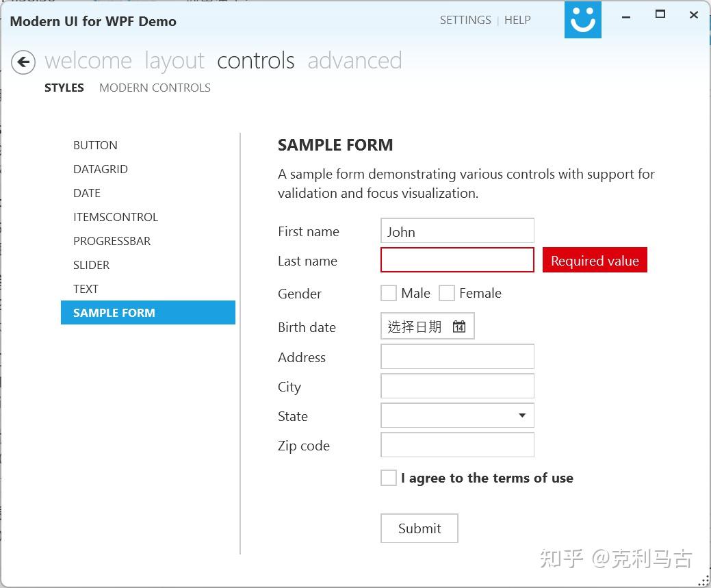Check the Male gender checkbox

pyautogui.click(x=388, y=292)
